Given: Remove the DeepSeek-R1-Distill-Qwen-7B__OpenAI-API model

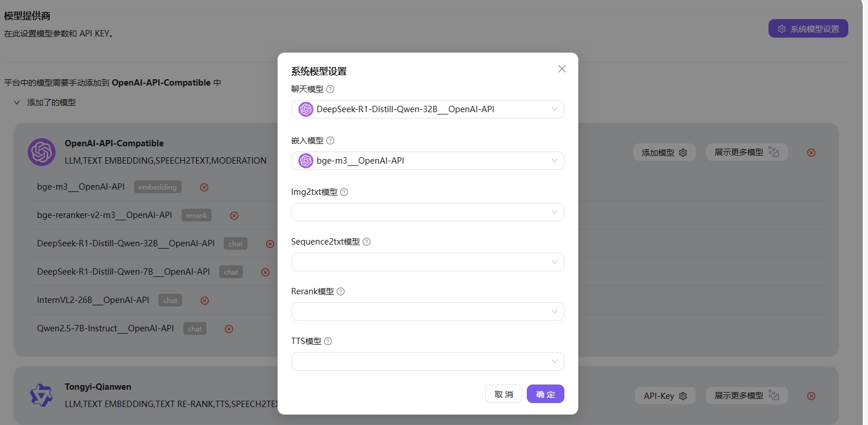Looking at the screenshot, I should click(x=265, y=272).
